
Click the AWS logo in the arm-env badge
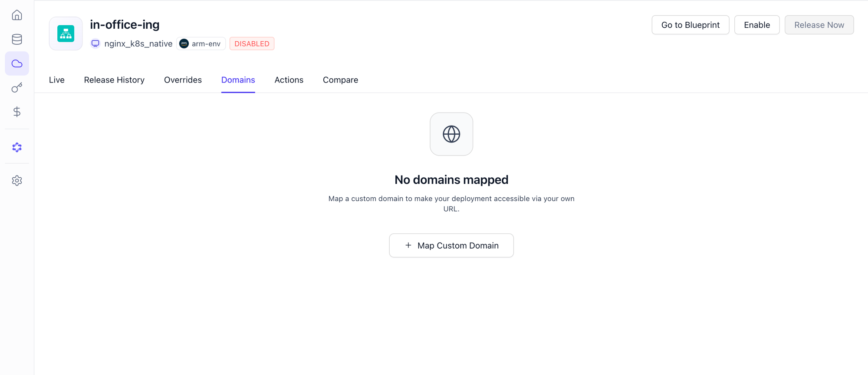[184, 43]
